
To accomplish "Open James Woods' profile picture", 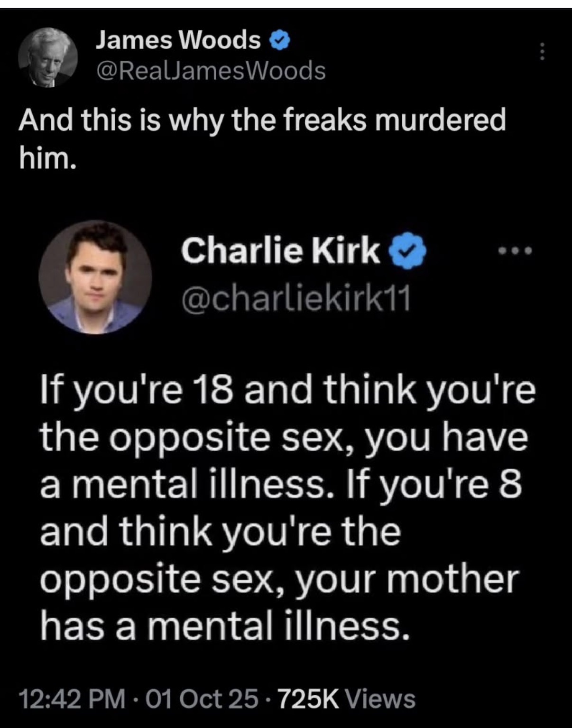I will (x=48, y=58).
